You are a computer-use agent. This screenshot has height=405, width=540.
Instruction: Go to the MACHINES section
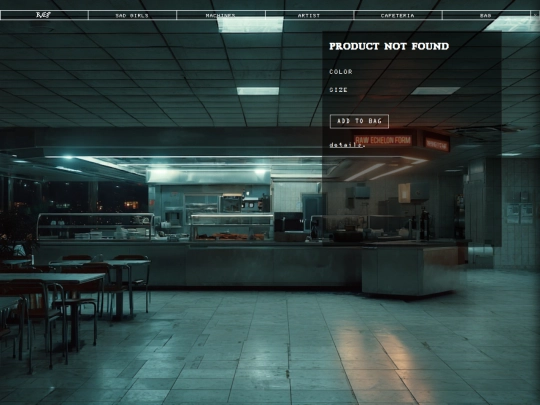(220, 15)
